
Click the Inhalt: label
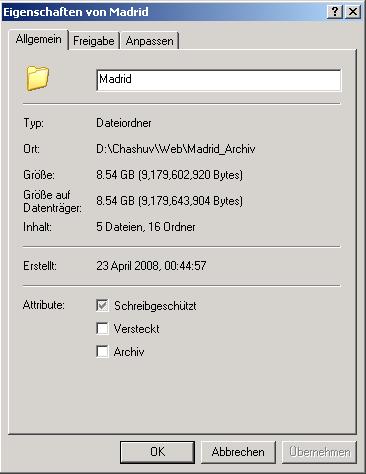pos(37,227)
